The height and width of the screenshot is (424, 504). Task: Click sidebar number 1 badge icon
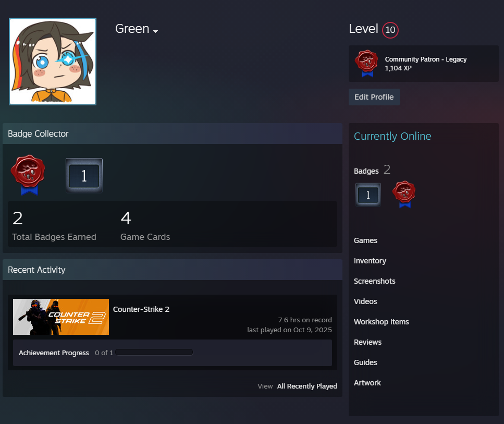(368, 195)
